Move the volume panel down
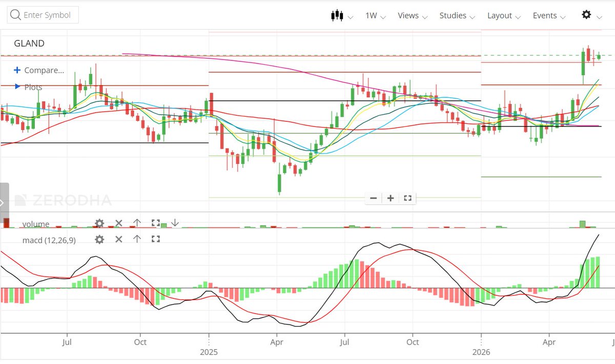 click(x=175, y=223)
